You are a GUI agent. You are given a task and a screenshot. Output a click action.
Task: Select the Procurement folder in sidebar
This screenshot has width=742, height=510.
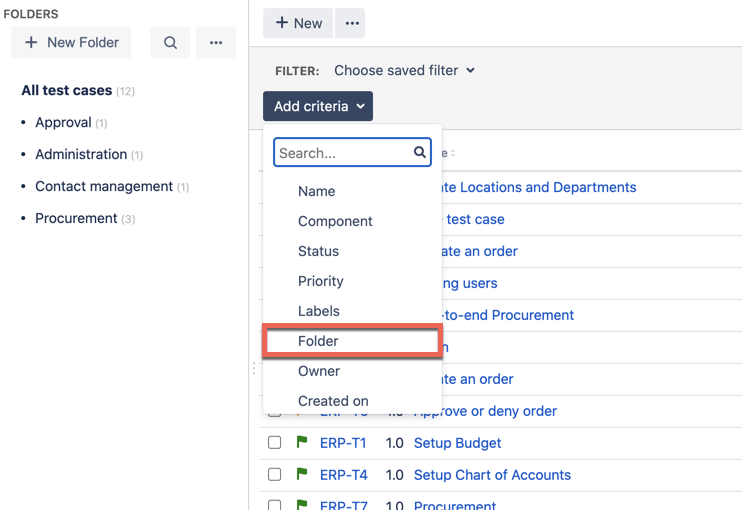(x=76, y=218)
